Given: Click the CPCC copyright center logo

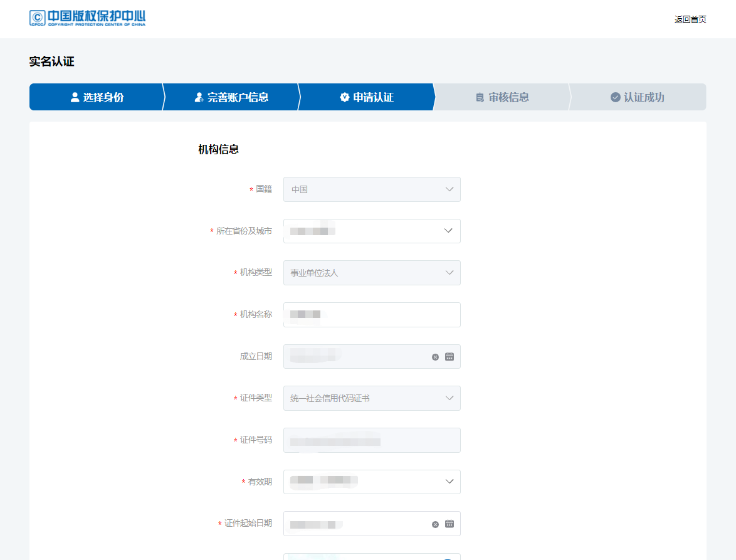Looking at the screenshot, I should (x=87, y=18).
